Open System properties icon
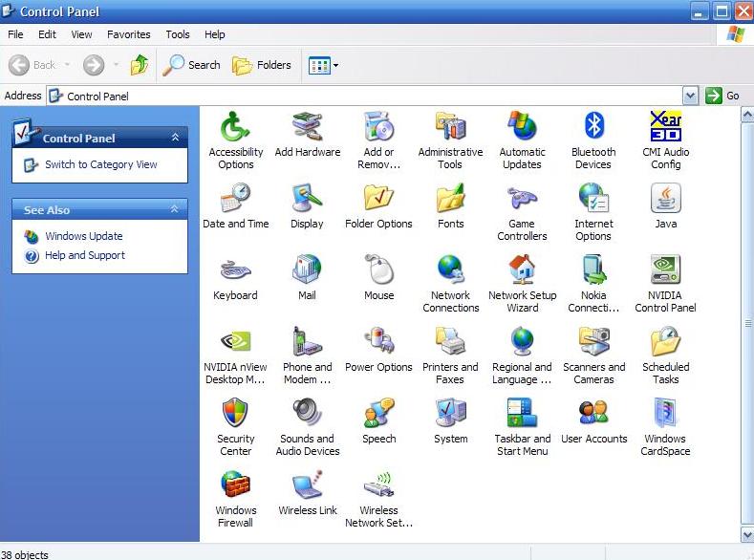The height and width of the screenshot is (560, 754). click(450, 413)
